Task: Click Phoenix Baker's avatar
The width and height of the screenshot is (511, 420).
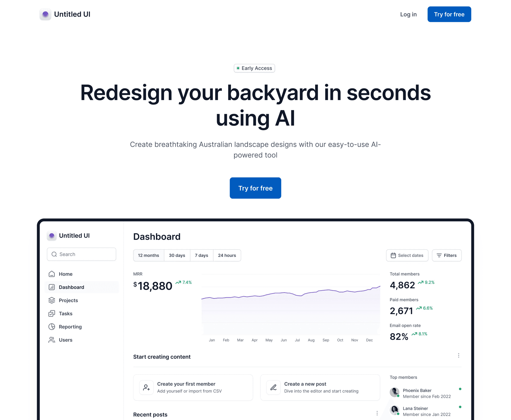Action: (394, 392)
